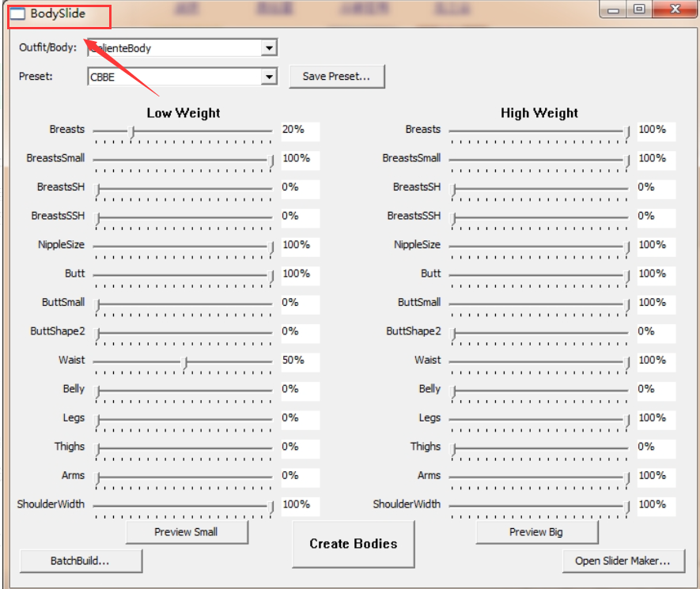This screenshot has height=589, width=700.
Task: Click the Low Weight Belly slider
Action: tap(183, 393)
